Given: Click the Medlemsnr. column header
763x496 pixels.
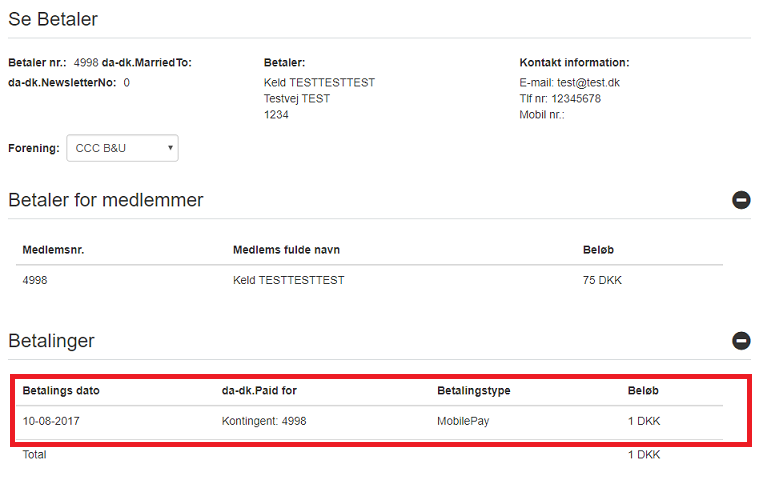Looking at the screenshot, I should coord(53,250).
